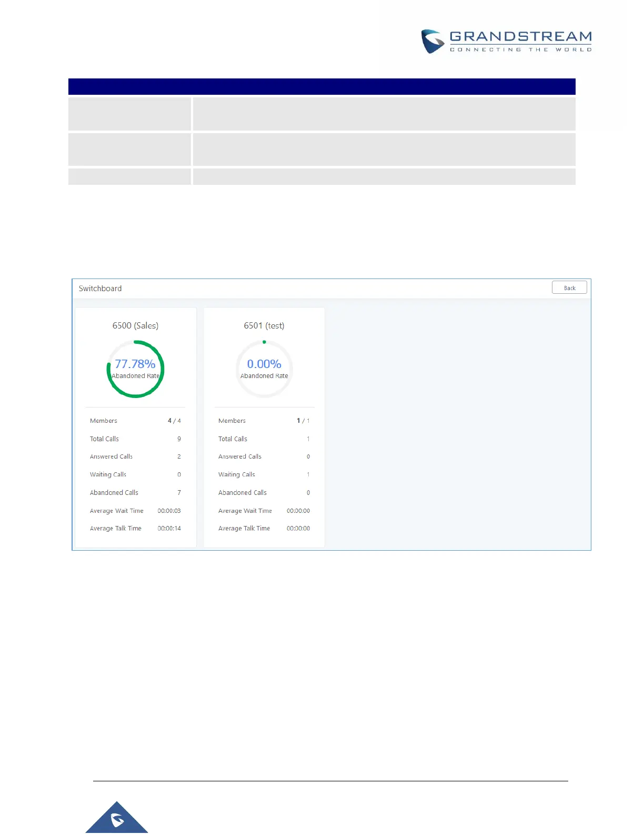The image size is (644, 834).
Task: Click the Grandstream footer logo icon
Action: click(x=117, y=818)
